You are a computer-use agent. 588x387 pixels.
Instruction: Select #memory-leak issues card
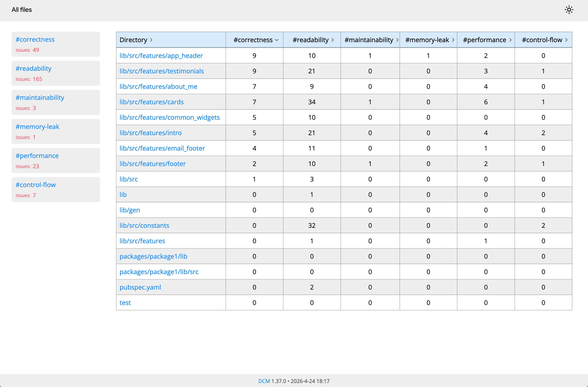(37, 127)
